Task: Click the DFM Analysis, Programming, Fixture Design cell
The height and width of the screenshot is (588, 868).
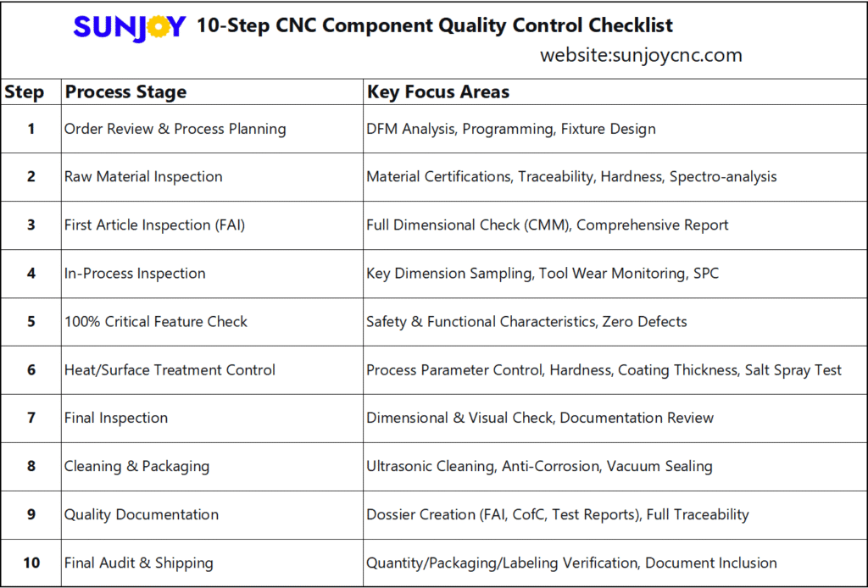Action: [511, 129]
